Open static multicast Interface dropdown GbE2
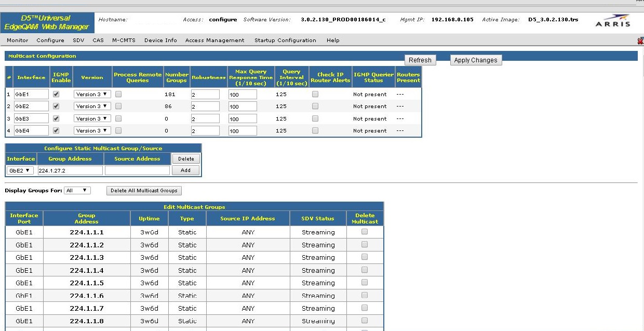 tap(20, 170)
